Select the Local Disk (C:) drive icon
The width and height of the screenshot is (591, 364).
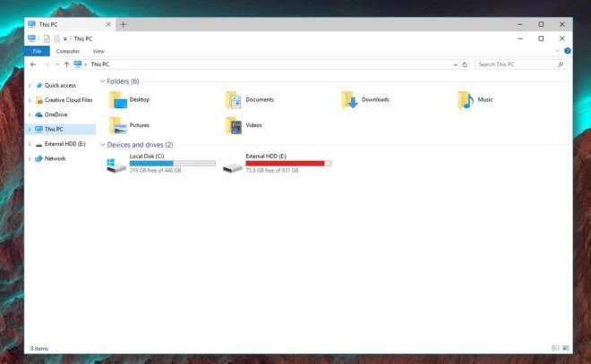(x=116, y=165)
